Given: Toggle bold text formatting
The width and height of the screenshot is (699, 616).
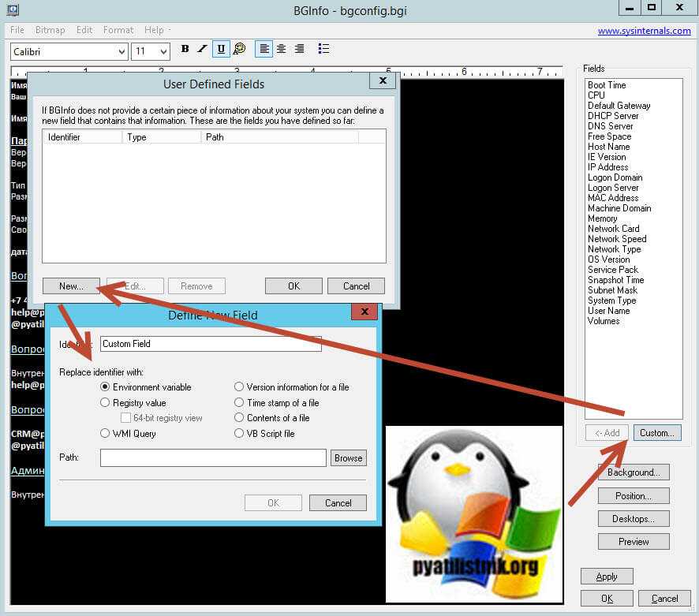Looking at the screenshot, I should click(x=185, y=49).
